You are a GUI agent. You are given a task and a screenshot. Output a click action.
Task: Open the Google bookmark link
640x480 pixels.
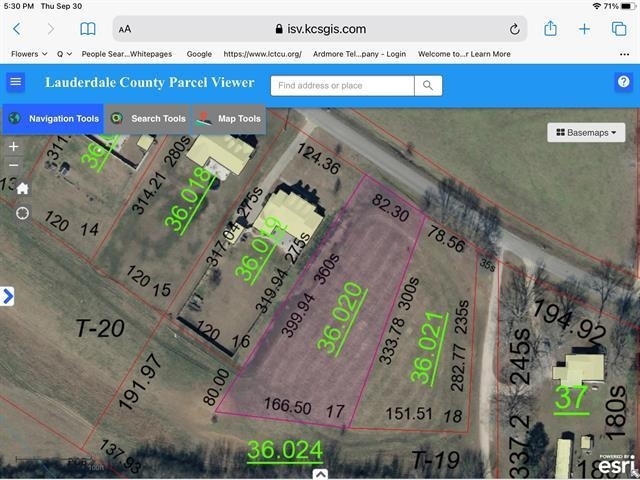(x=199, y=54)
